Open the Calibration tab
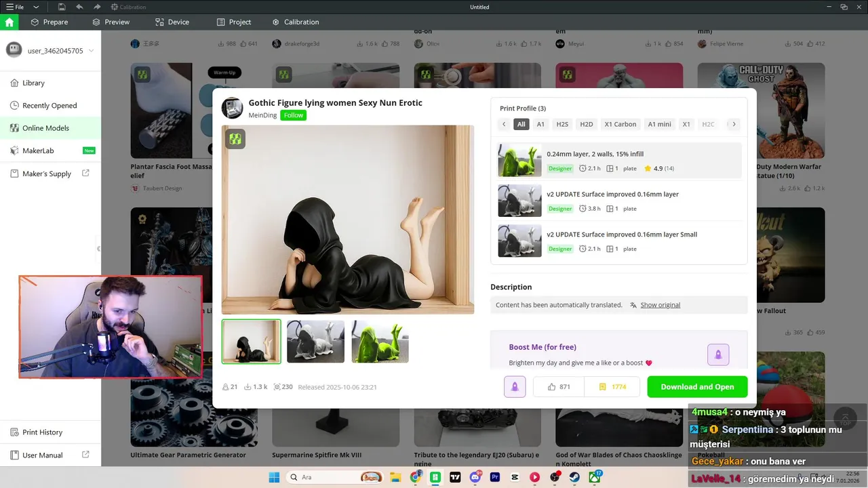 296,22
